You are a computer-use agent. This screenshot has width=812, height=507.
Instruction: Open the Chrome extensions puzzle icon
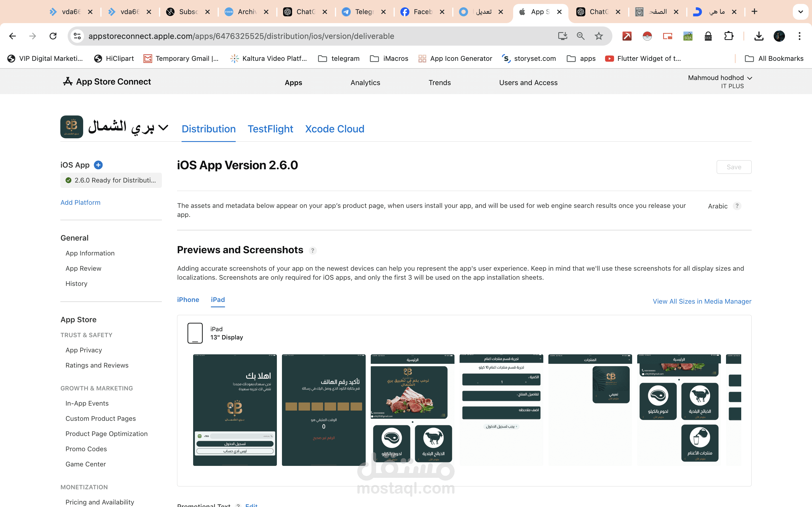point(729,36)
